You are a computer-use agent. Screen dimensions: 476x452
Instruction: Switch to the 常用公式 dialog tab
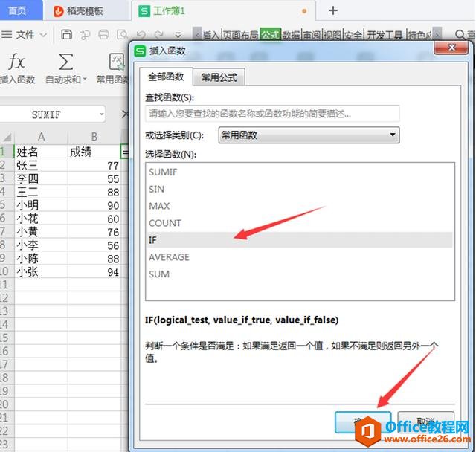click(x=219, y=77)
